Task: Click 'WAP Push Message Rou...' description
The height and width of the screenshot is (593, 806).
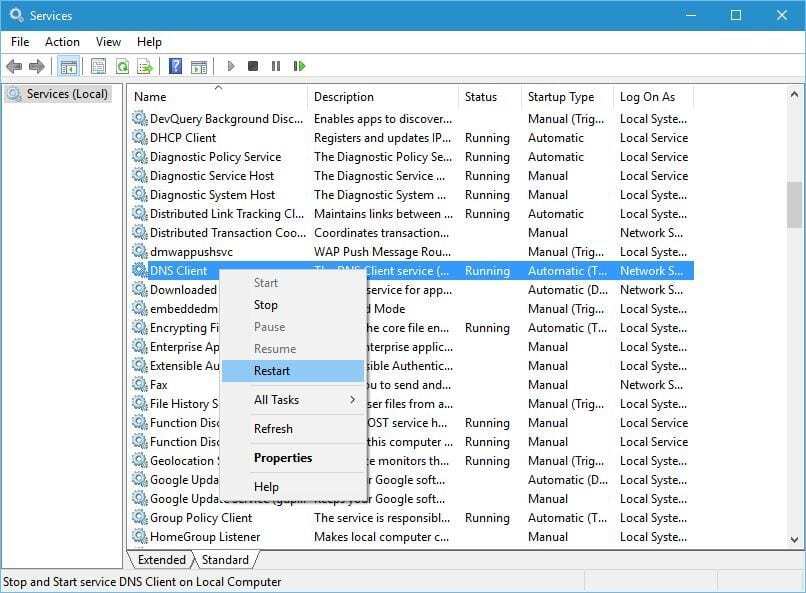Action: [x=382, y=252]
